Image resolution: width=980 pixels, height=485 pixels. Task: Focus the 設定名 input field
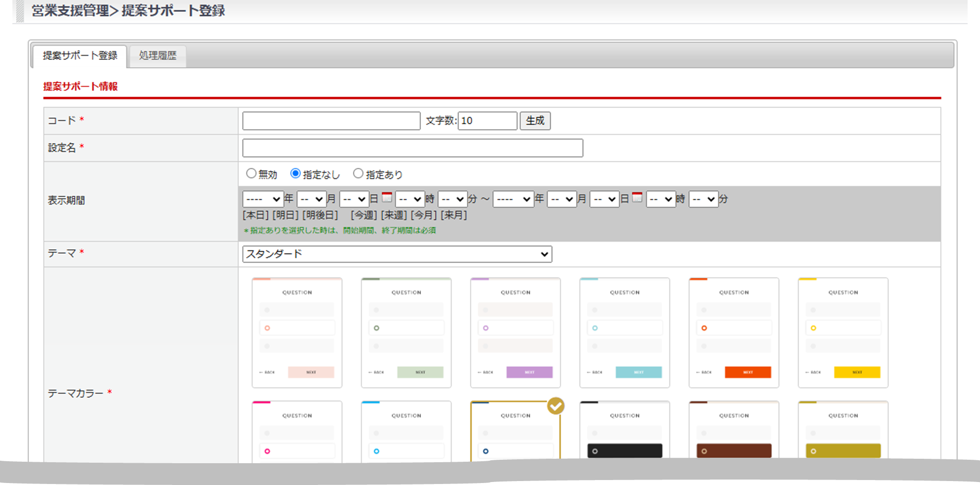[x=412, y=148]
